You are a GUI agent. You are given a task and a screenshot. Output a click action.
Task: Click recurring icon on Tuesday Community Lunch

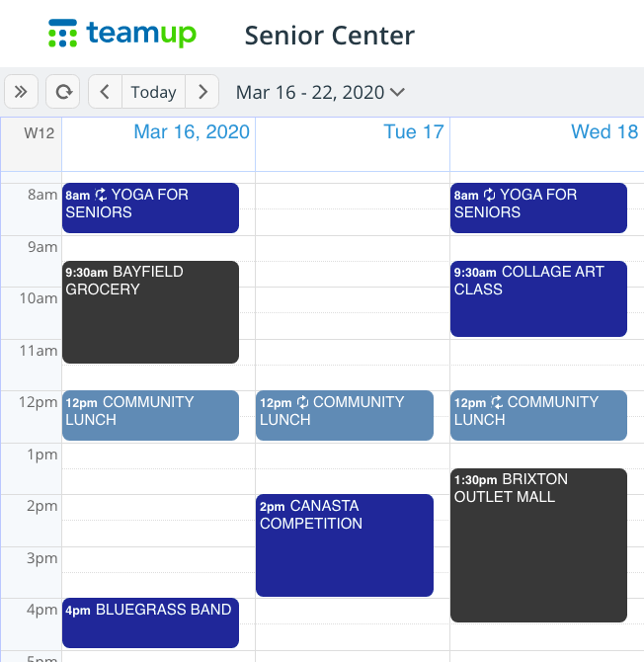click(302, 402)
